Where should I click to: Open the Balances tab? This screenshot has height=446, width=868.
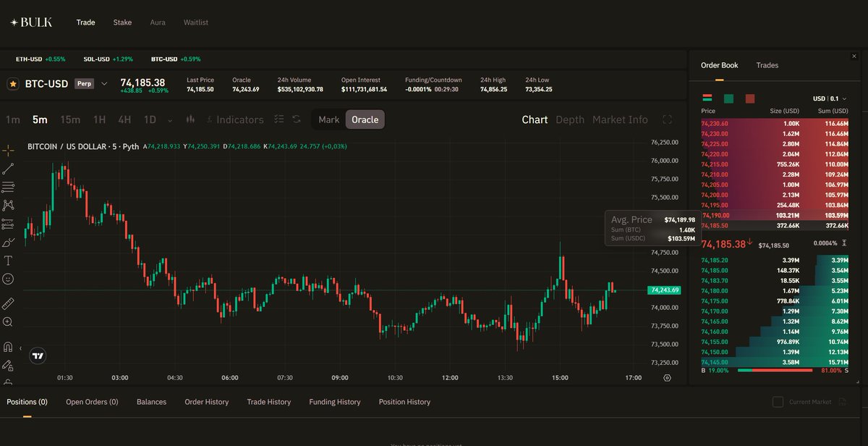(151, 402)
